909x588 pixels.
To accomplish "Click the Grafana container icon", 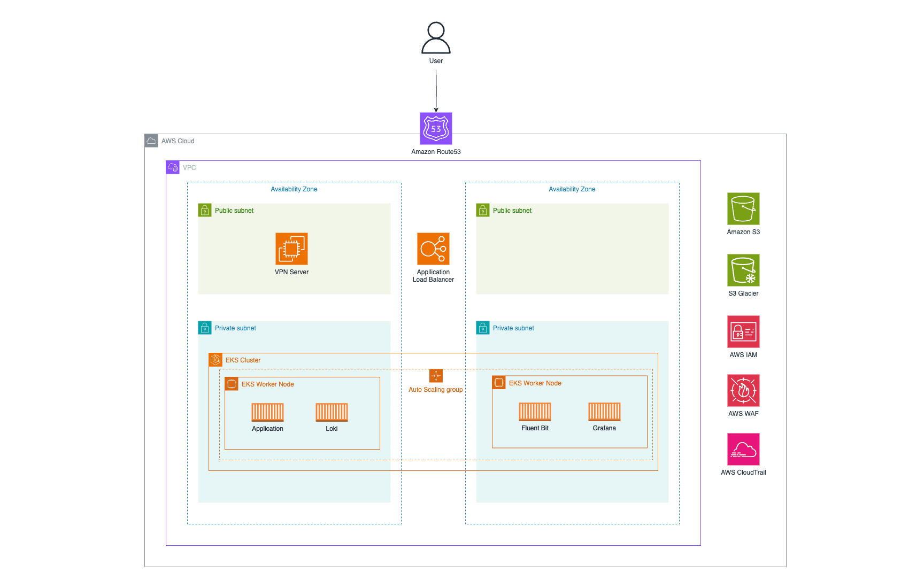I will (604, 412).
